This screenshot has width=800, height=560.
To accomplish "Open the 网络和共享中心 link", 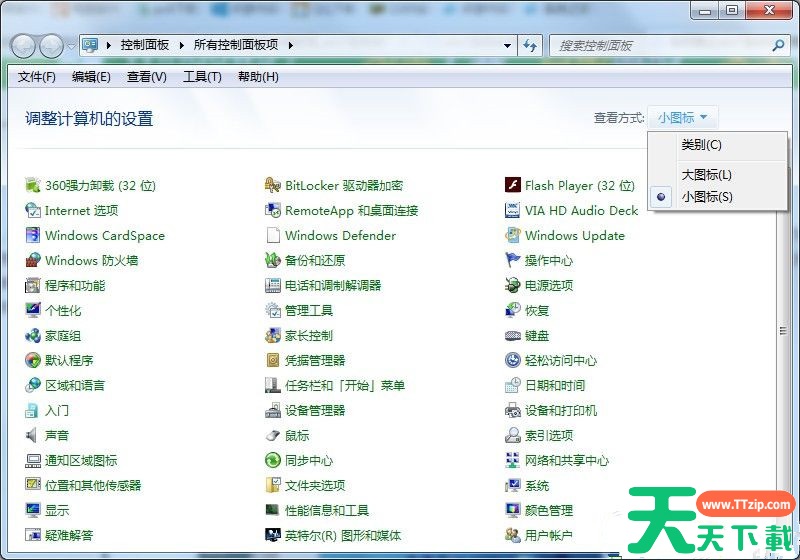I will point(566,461).
